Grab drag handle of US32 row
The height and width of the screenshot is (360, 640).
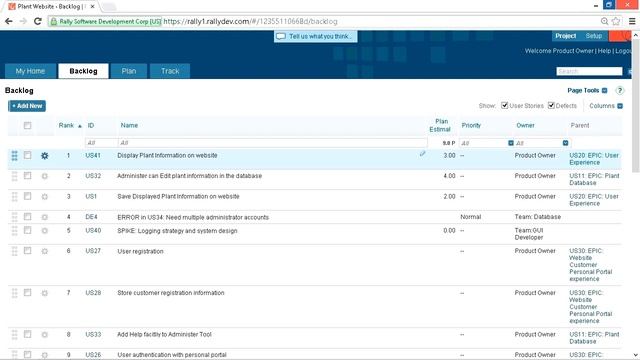point(14,176)
